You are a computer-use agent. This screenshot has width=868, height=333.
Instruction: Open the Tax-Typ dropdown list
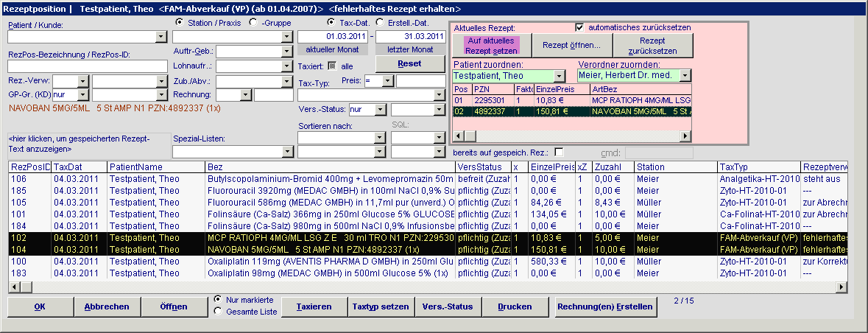[x=440, y=95]
